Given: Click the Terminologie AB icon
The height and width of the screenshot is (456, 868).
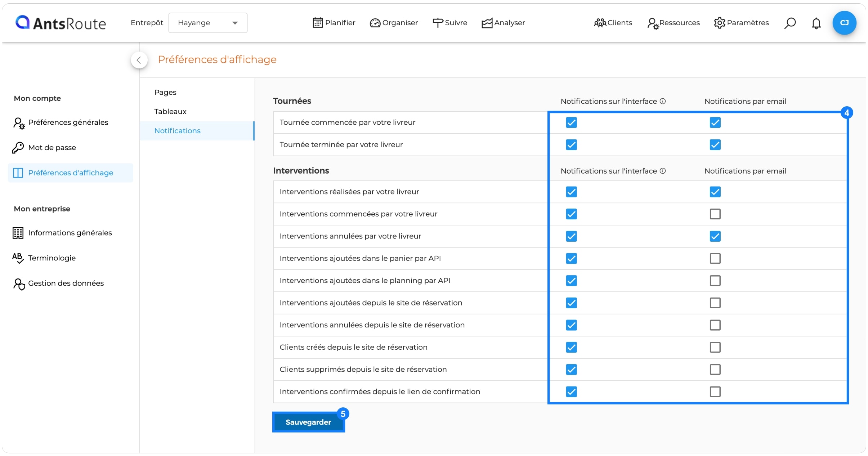Looking at the screenshot, I should tap(18, 258).
